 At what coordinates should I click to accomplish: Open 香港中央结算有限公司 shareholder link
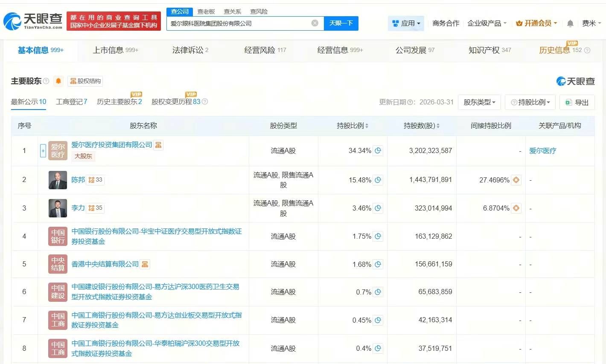(x=105, y=264)
